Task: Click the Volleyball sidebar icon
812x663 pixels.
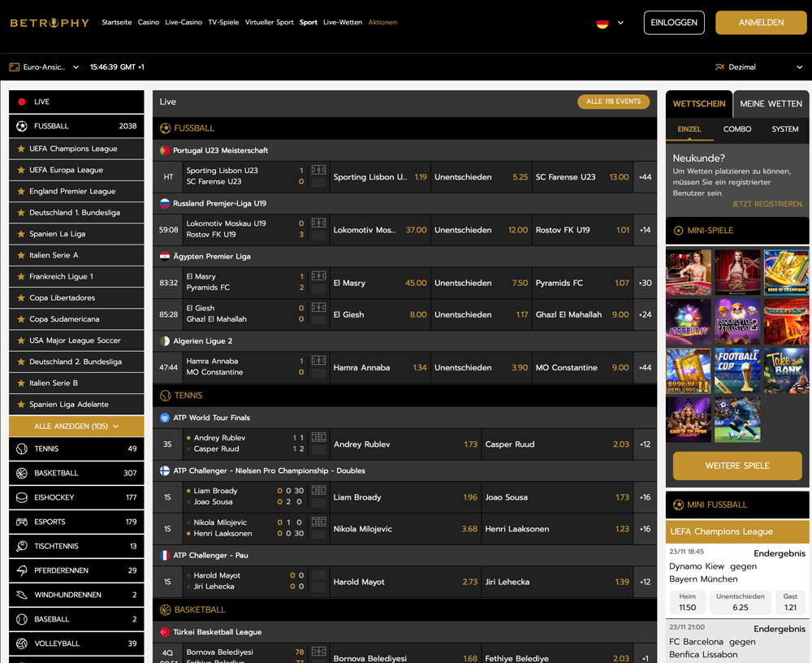Action: pyautogui.click(x=22, y=643)
